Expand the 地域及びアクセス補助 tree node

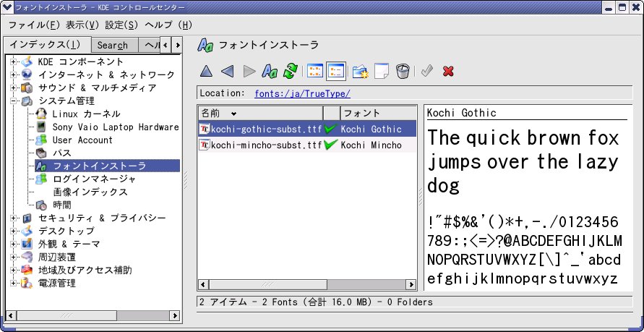tap(14, 270)
